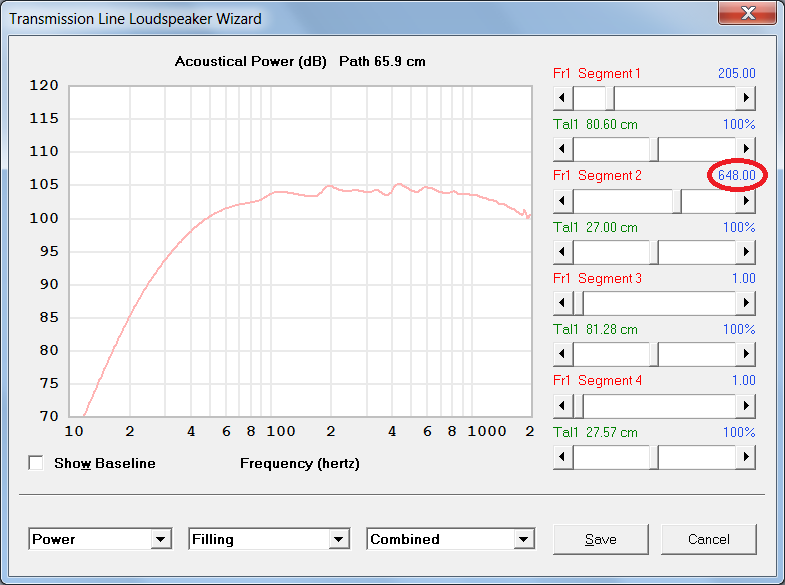Click the 100% value next to Tal1 81.28 cm

coord(739,329)
